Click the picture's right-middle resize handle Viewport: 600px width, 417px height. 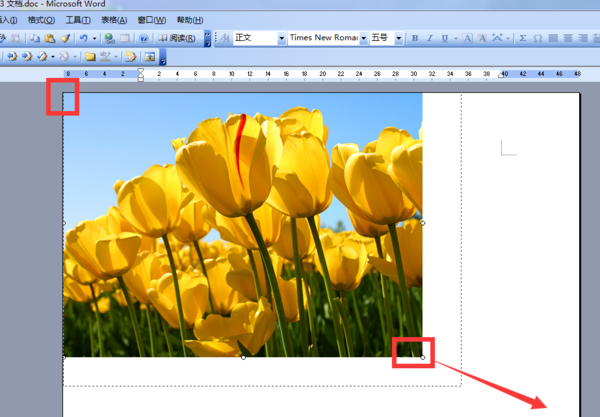pos(422,223)
